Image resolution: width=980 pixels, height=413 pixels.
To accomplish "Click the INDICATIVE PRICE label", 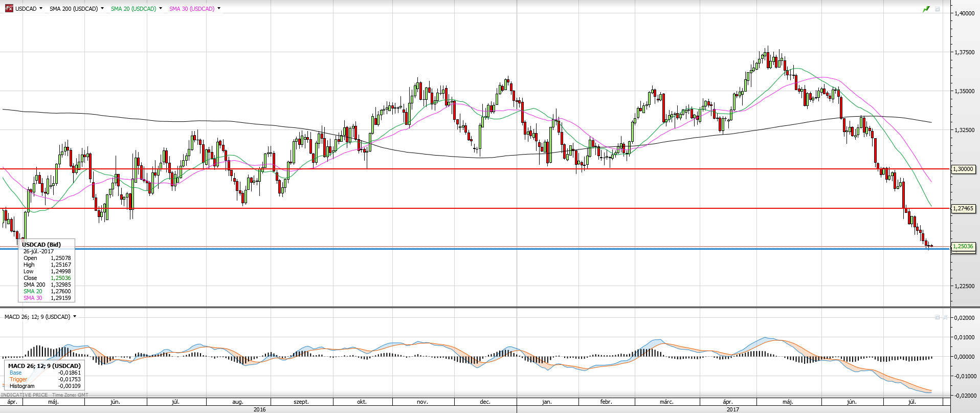I will [x=25, y=395].
